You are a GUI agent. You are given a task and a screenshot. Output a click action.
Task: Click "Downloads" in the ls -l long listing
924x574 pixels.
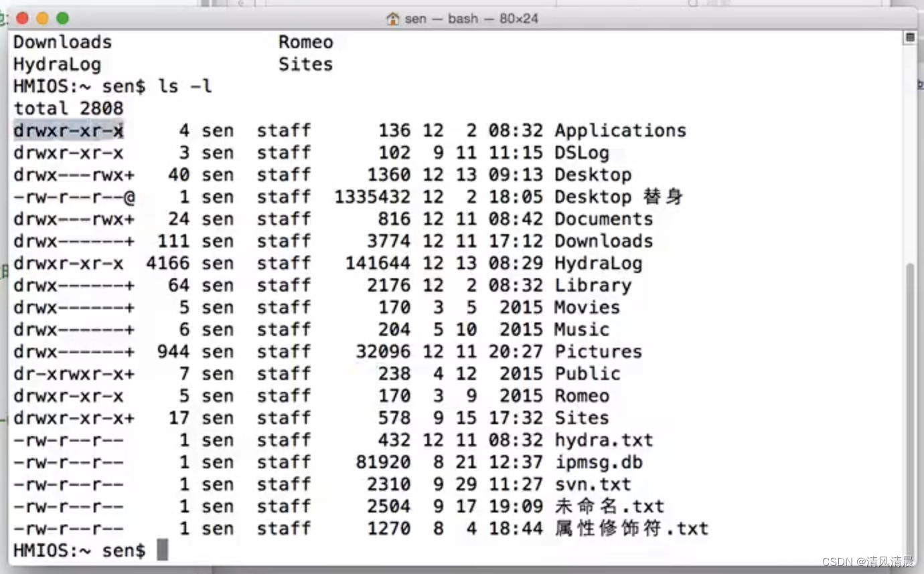[x=603, y=241]
